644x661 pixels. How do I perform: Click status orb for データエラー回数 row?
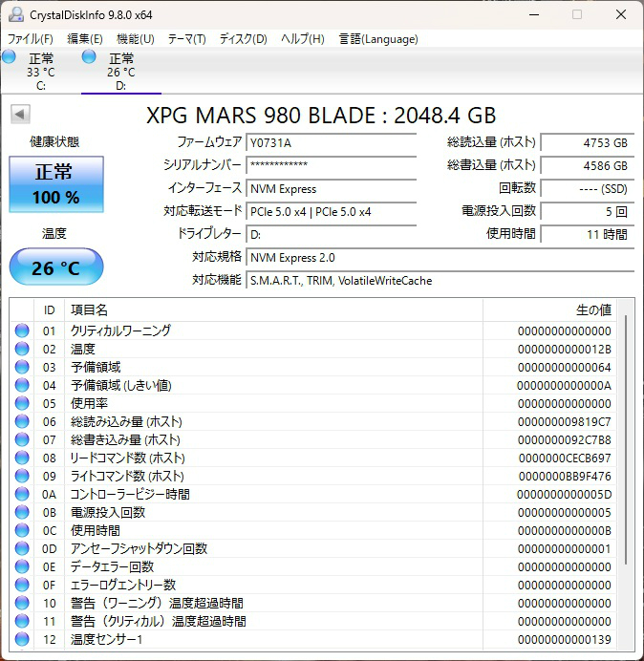22,566
